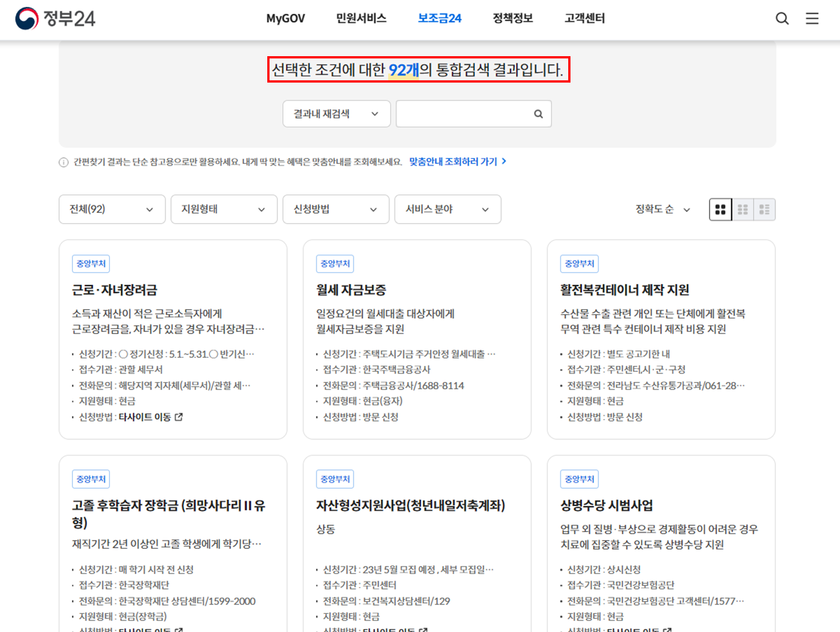This screenshot has height=632, width=840.
Task: Click the external link icon on 상병수당 시범사업 card
Action: coord(666,629)
